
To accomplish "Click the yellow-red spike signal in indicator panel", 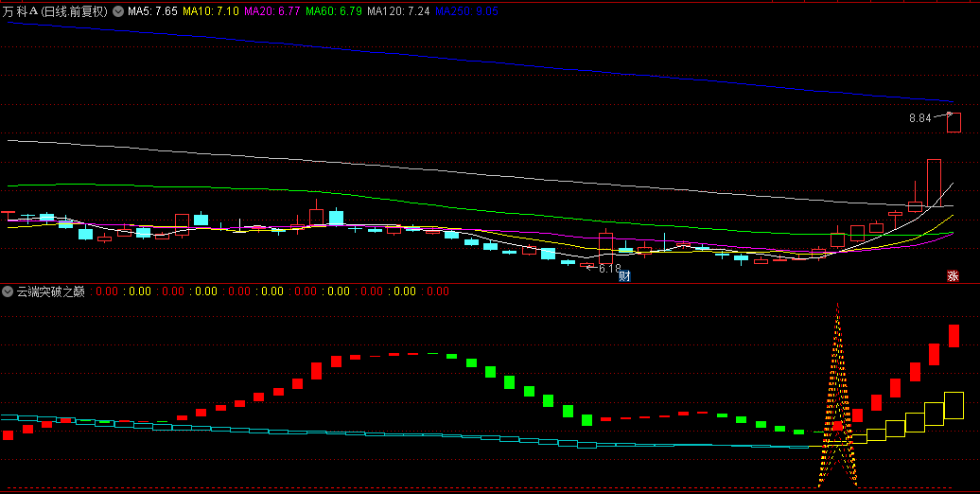I will pos(837,396).
